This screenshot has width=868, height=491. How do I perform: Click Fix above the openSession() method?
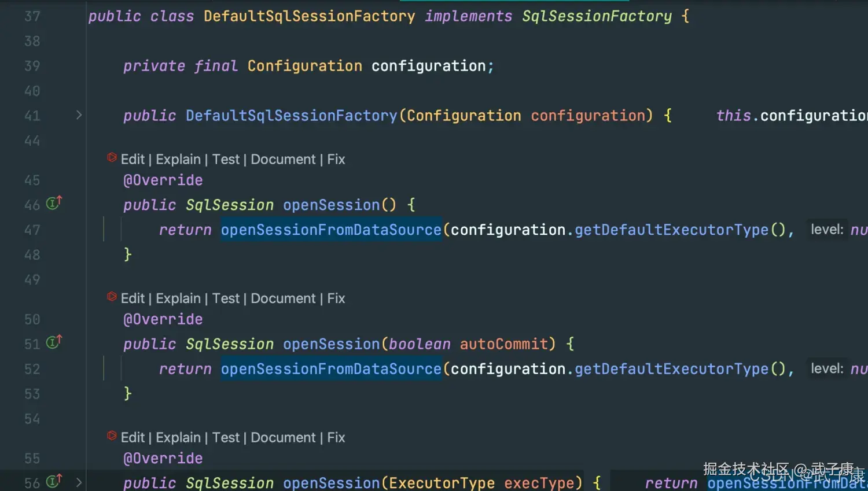coord(336,159)
